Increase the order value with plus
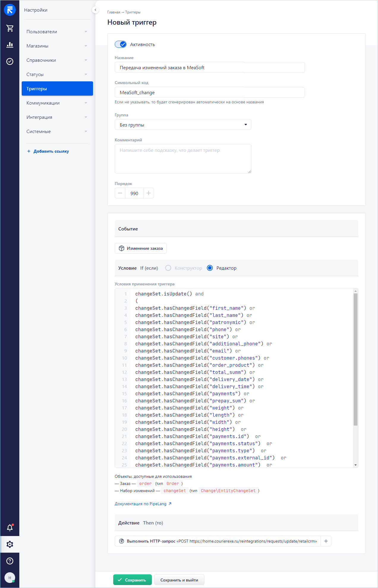The height and width of the screenshot is (588, 378). click(x=149, y=193)
